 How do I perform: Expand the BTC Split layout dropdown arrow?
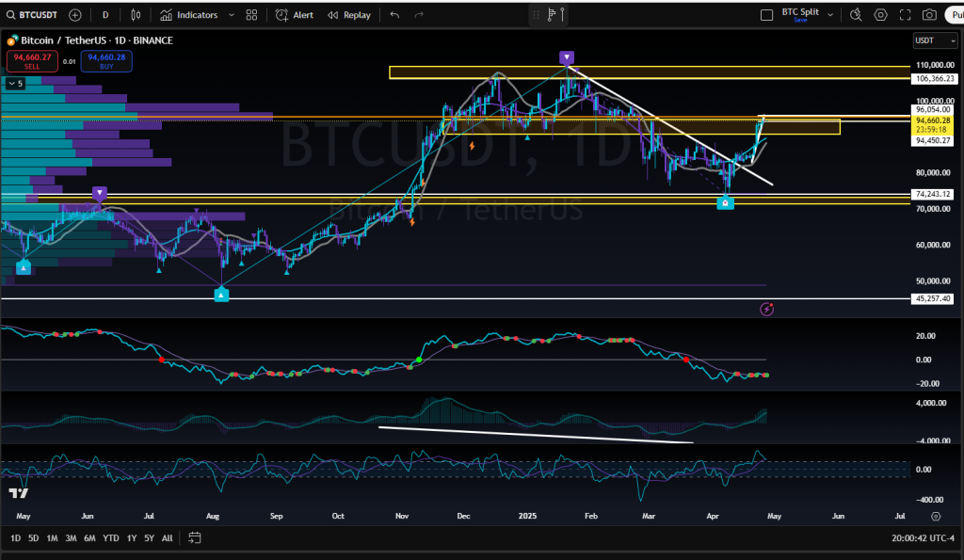(830, 15)
